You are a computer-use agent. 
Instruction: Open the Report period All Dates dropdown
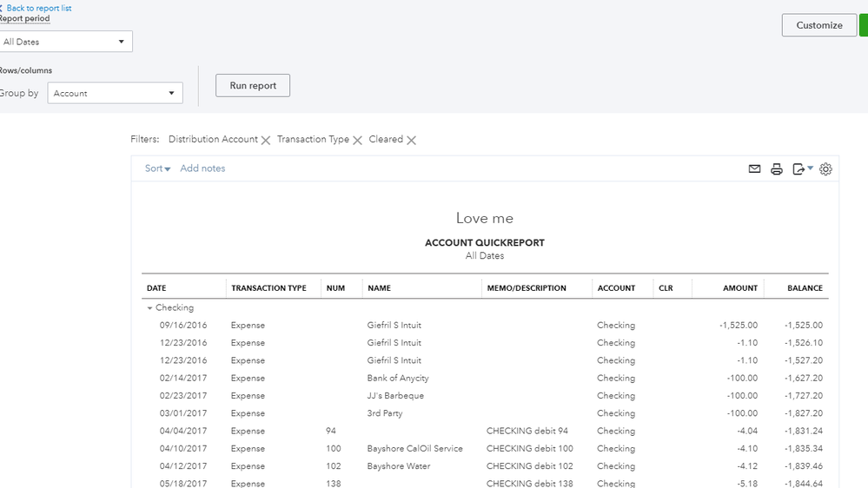coord(65,42)
